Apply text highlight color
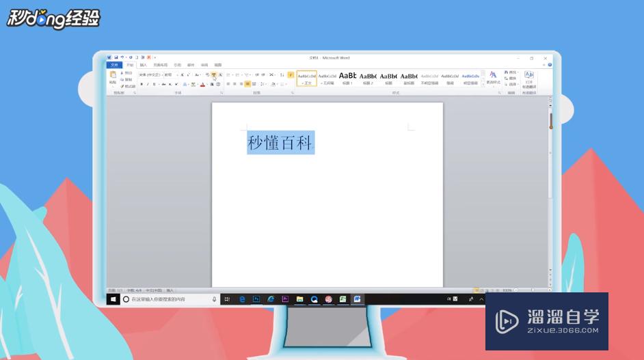Image resolution: width=644 pixels, height=360 pixels. point(193,84)
